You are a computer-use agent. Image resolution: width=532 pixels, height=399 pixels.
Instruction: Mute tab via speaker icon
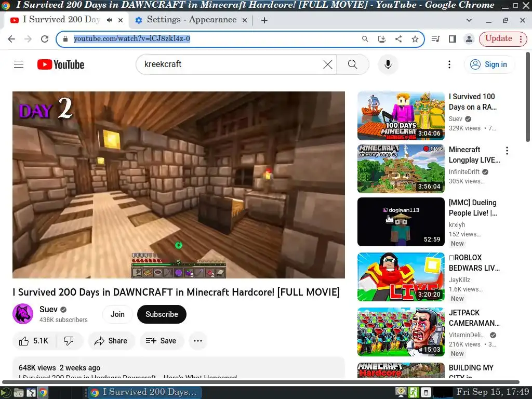[x=109, y=20]
